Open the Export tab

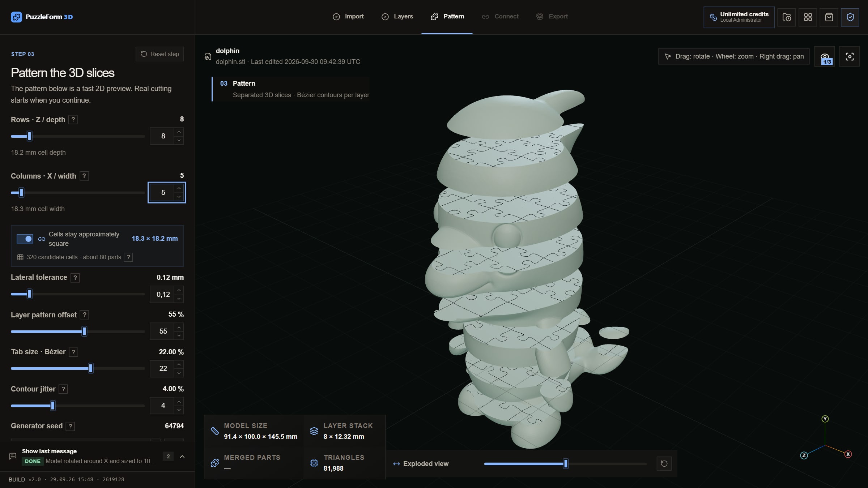click(552, 17)
